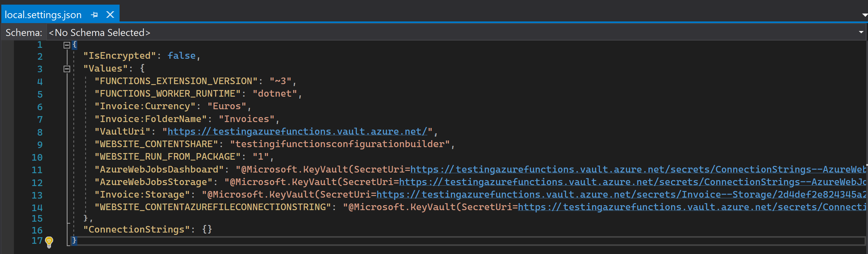Open the Schema selection combo box
The height and width of the screenshot is (254, 868).
[456, 32]
